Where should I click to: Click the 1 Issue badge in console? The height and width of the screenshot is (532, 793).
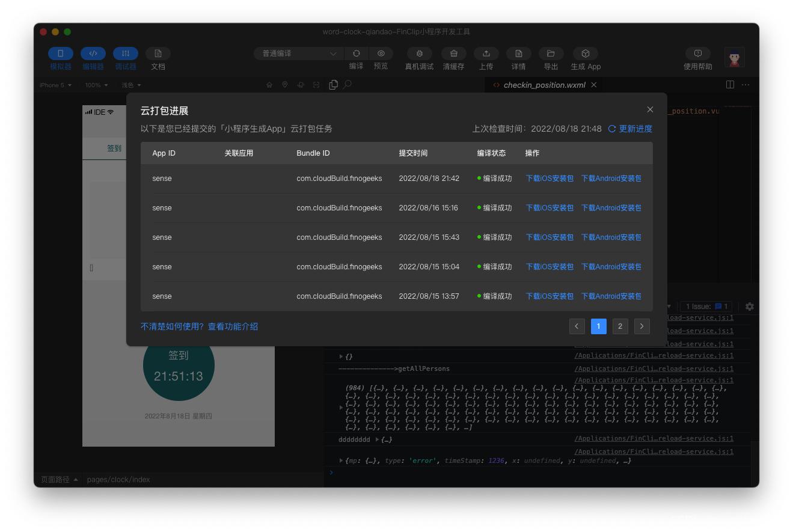tap(706, 307)
